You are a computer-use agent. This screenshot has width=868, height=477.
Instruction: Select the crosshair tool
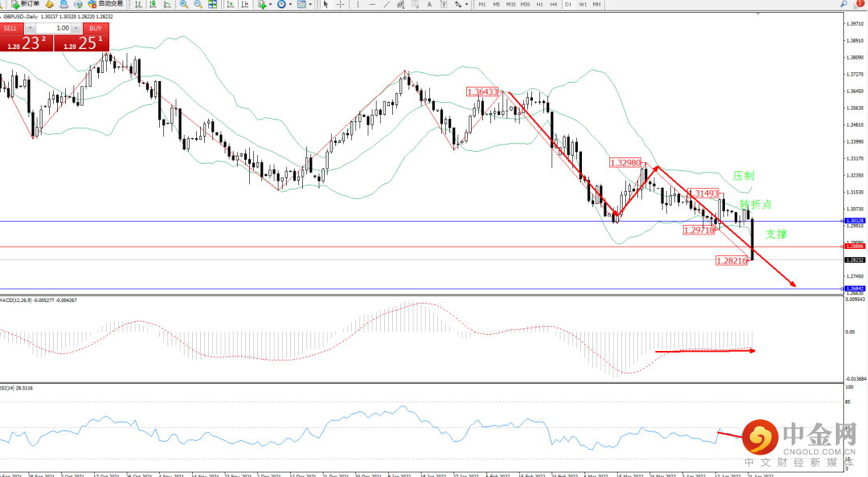coord(341,4)
